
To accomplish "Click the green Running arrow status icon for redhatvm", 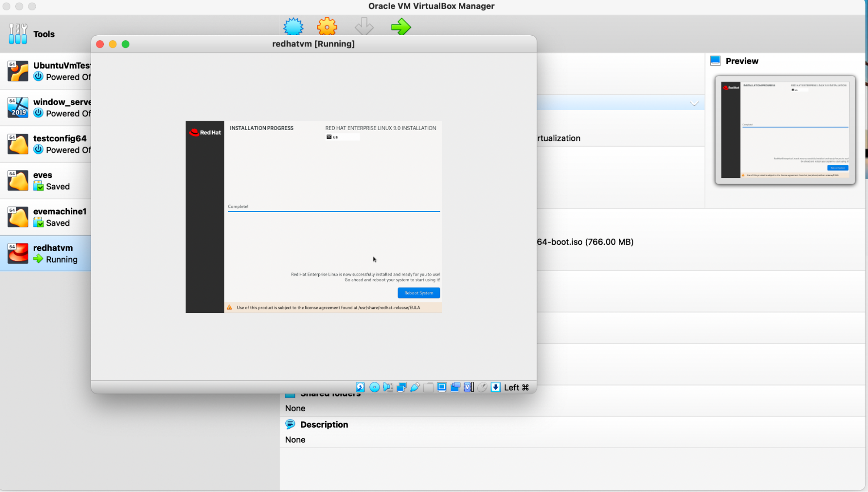I will pos(38,259).
